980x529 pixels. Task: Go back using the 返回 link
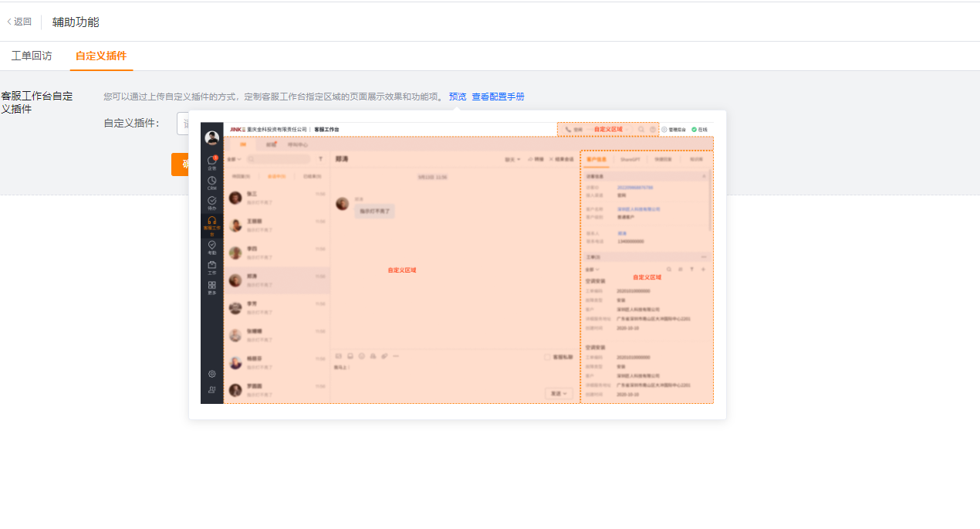[x=19, y=22]
